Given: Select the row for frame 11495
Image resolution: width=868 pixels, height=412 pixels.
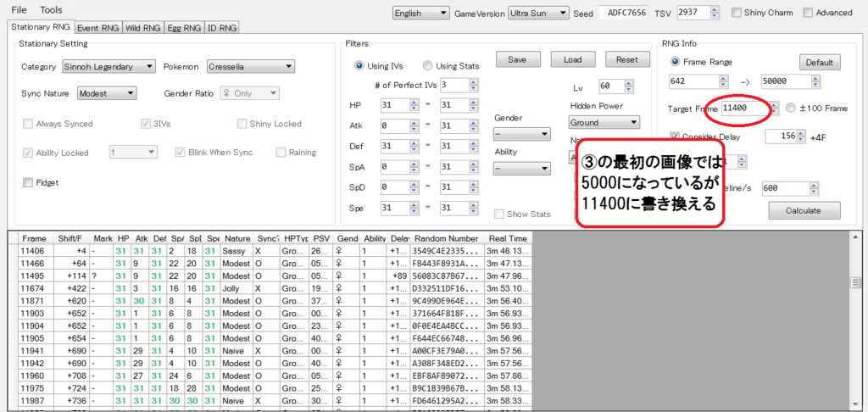Looking at the screenshot, I should (x=271, y=276).
